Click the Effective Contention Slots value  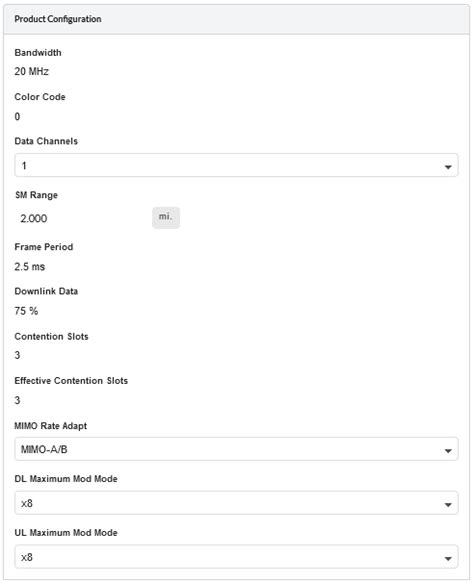(x=17, y=400)
